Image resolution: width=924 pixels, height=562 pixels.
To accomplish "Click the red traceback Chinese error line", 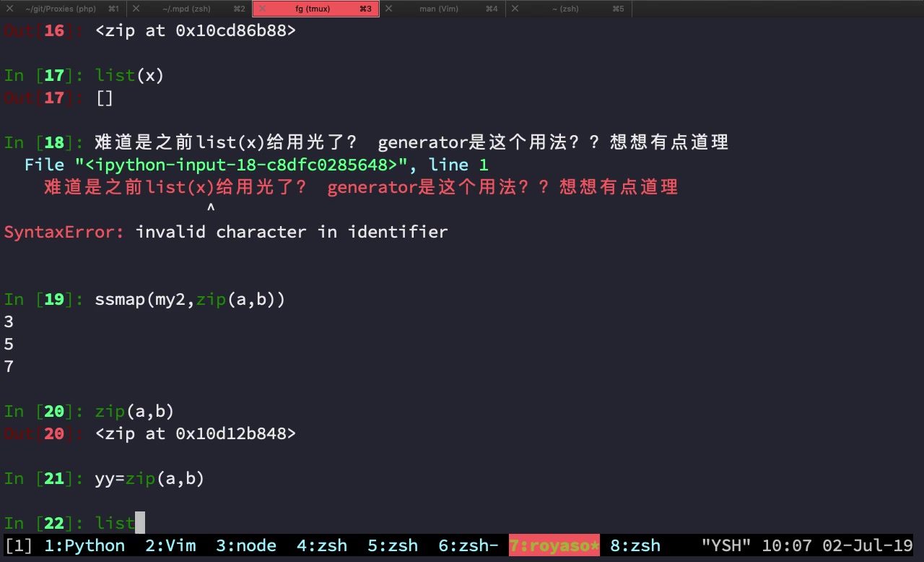I will [361, 187].
